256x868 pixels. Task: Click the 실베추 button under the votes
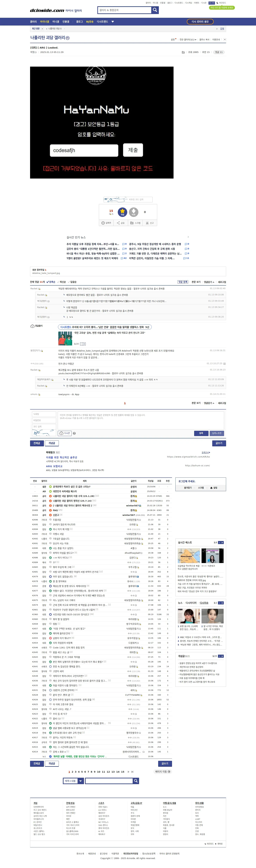coord(106,223)
